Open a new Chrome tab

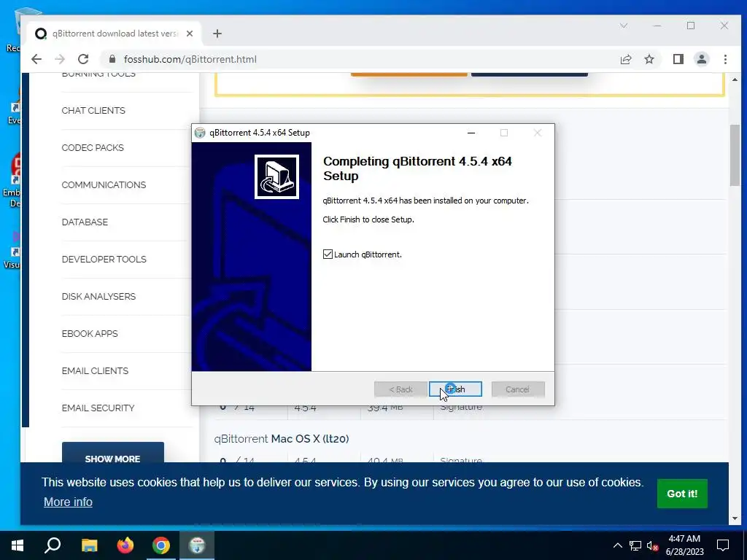tap(217, 34)
